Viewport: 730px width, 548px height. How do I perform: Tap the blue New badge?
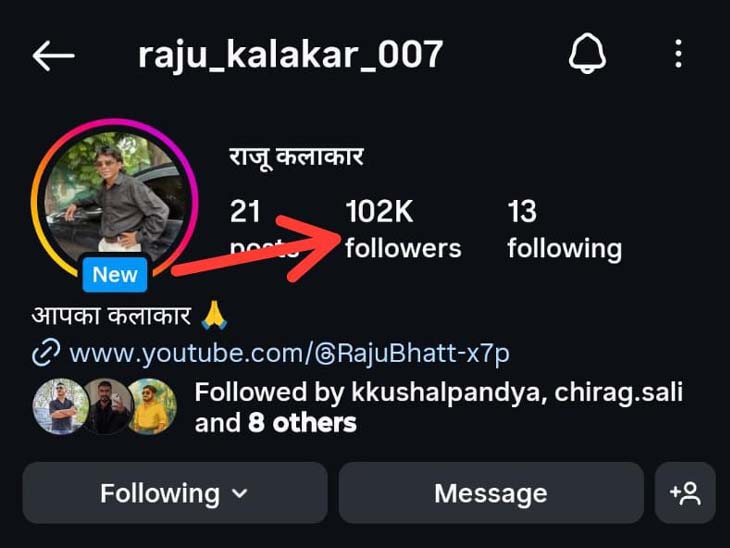point(115,274)
